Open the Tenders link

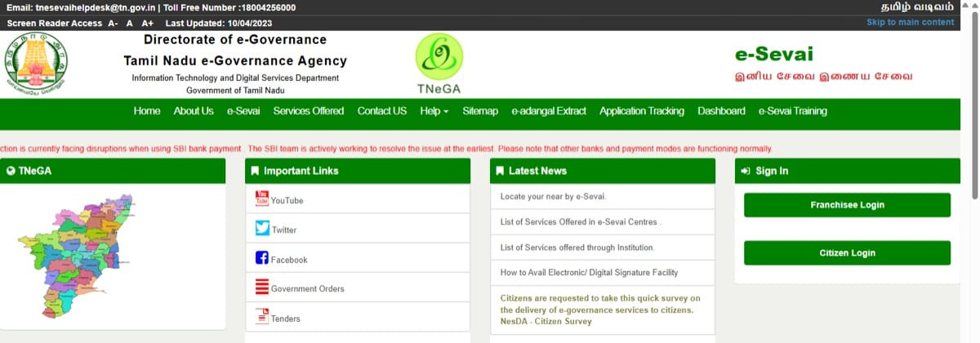point(286,318)
